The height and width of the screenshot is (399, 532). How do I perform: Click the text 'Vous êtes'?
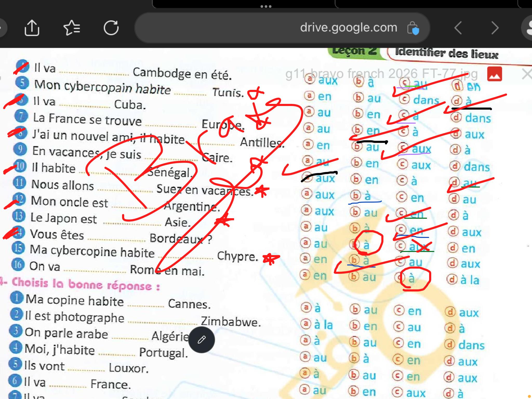[57, 235]
